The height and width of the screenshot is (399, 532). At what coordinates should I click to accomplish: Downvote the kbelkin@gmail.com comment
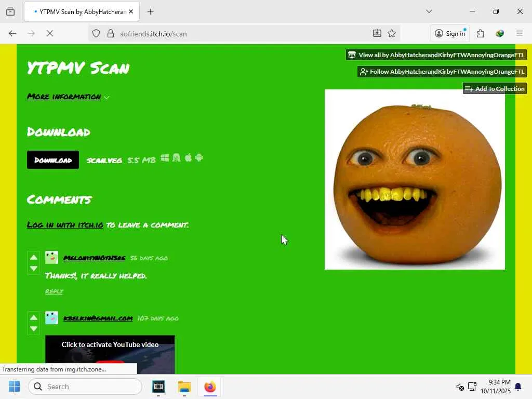pos(34,328)
